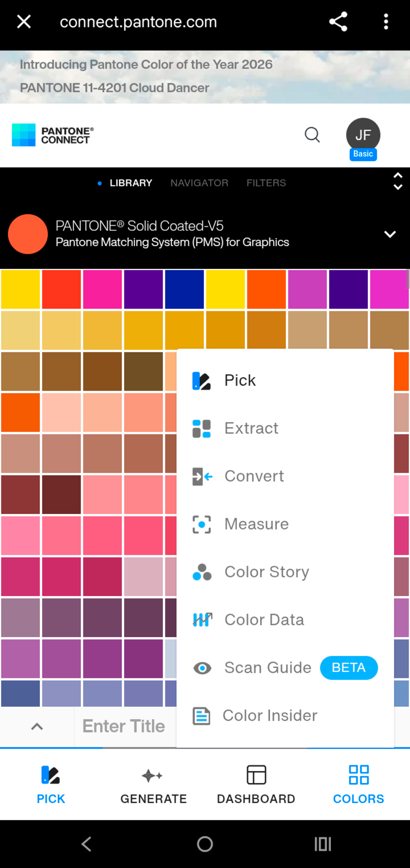Select the Pick tool in the menu
Screen dimensions: 410x868
pos(240,380)
